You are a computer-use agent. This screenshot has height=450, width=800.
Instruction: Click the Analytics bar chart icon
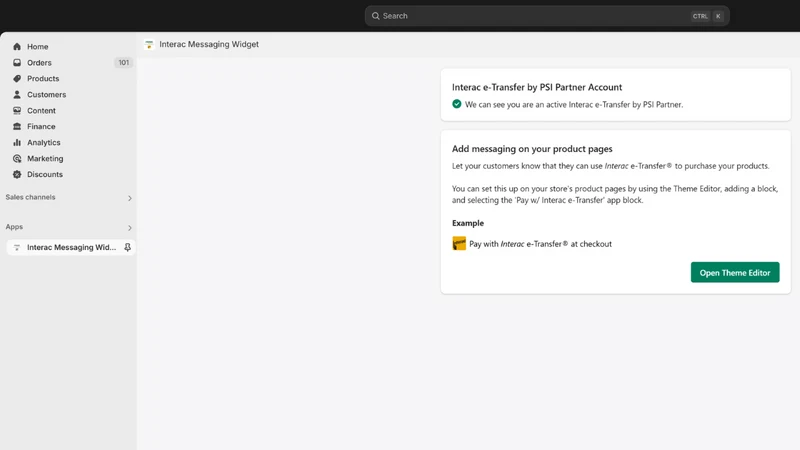pos(17,142)
